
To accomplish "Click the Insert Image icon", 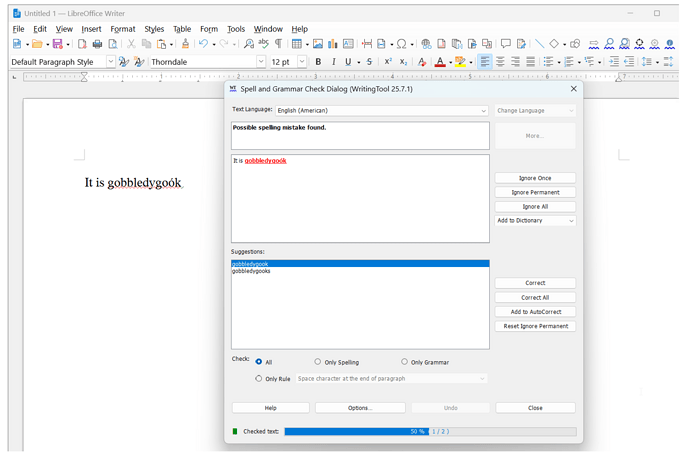I will pyautogui.click(x=318, y=44).
